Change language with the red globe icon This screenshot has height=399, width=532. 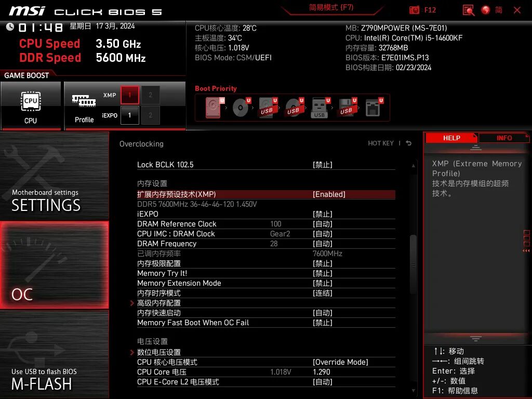486,10
